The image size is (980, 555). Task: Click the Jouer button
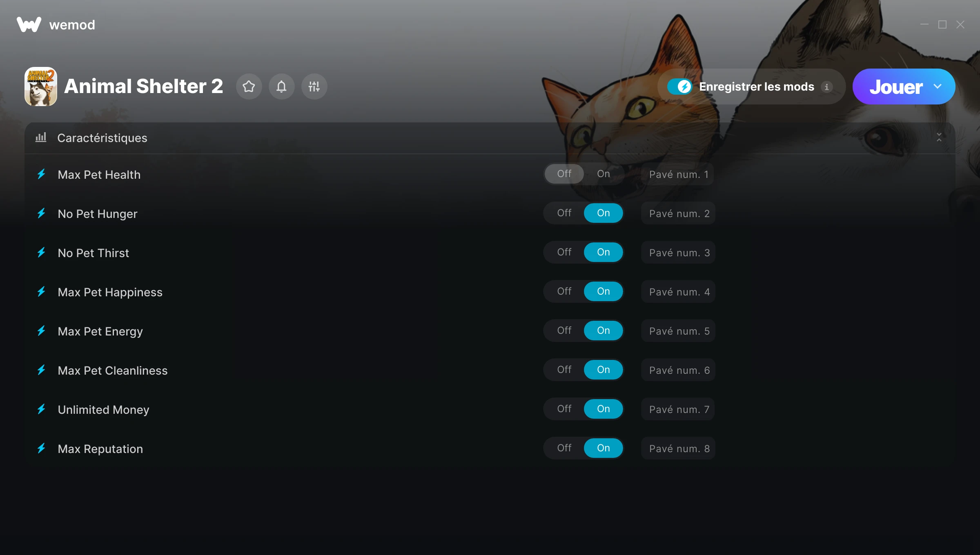(x=896, y=87)
